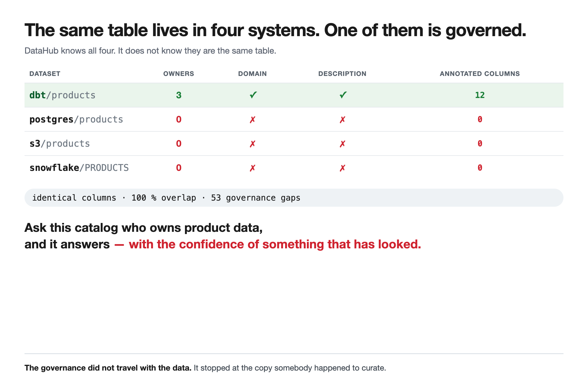Select the DESCRIPTION column header

[342, 74]
